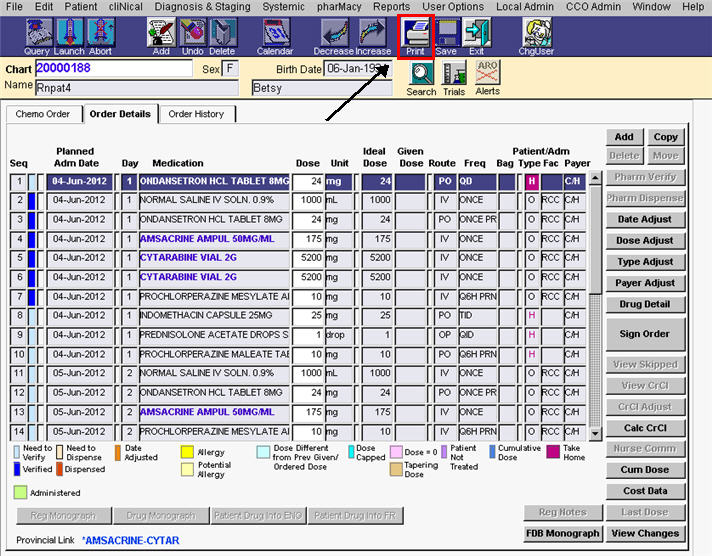Open patient Search magnifier icon
Image resolution: width=712 pixels, height=556 pixels.
tap(422, 74)
